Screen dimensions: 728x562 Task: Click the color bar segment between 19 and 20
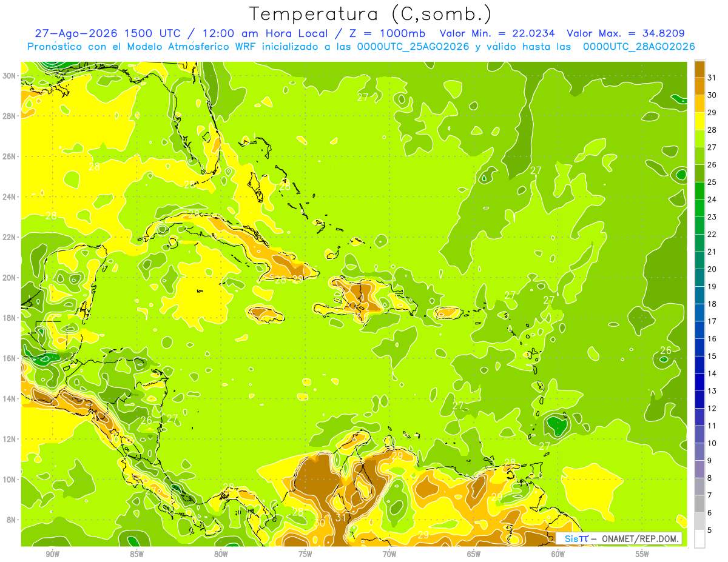point(699,278)
